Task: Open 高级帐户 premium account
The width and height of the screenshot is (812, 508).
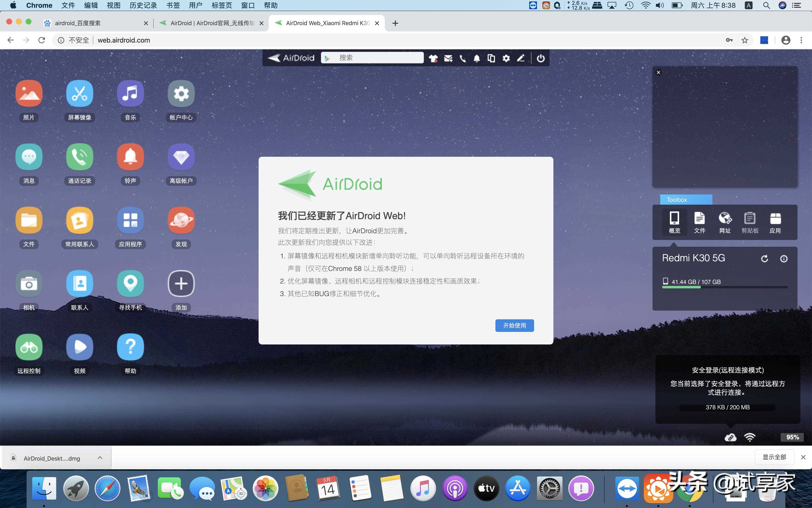Action: 181,157
